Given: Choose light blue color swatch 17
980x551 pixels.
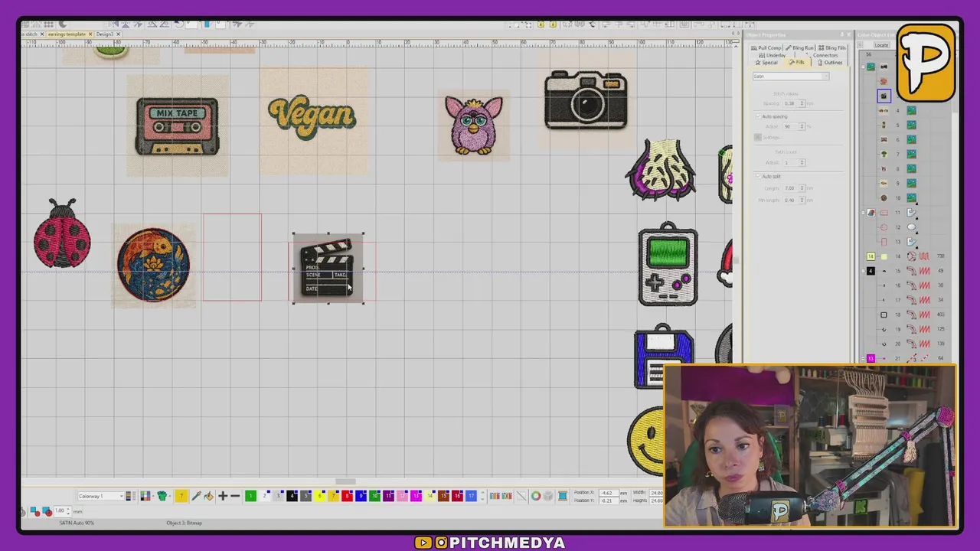Looking at the screenshot, I should pos(471,496).
